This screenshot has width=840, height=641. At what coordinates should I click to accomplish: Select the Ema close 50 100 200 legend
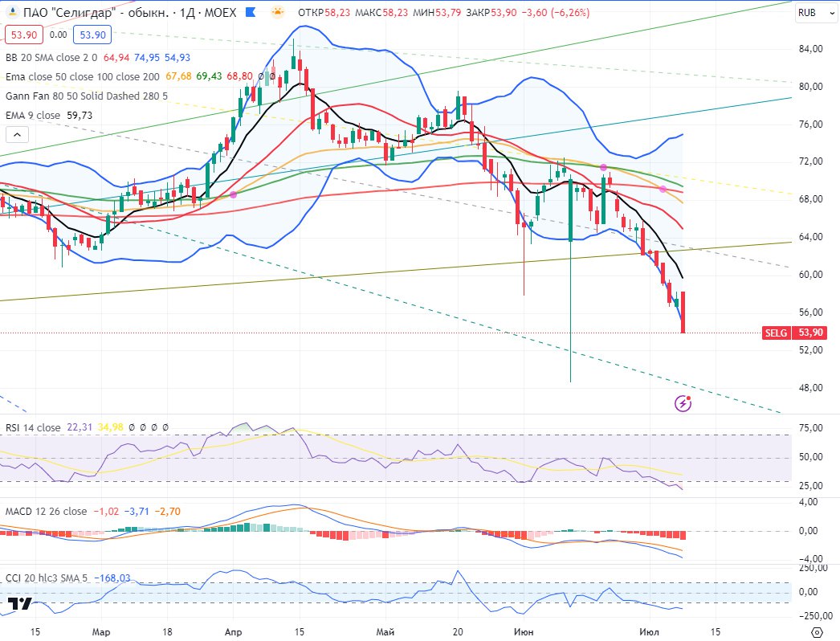point(83,76)
